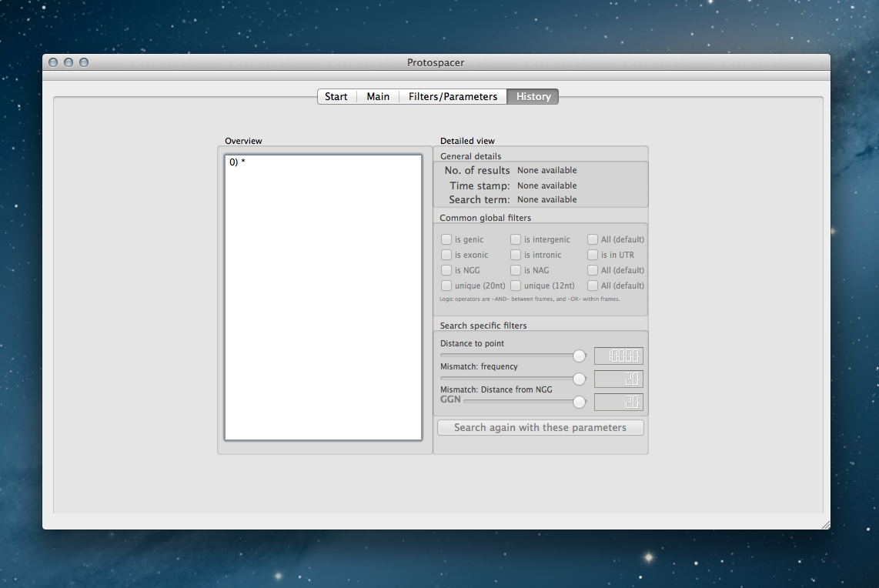Click the Mismatch: frequency slider knob
The width and height of the screenshot is (879, 588).
click(x=580, y=379)
